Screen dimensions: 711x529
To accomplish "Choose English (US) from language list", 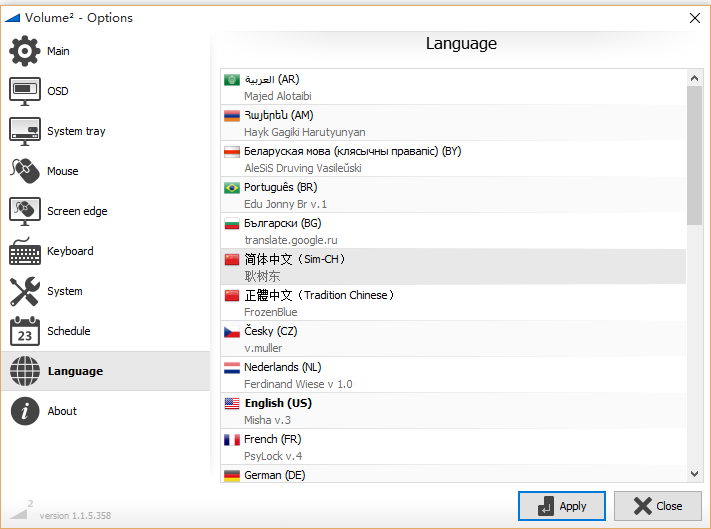I will [278, 403].
